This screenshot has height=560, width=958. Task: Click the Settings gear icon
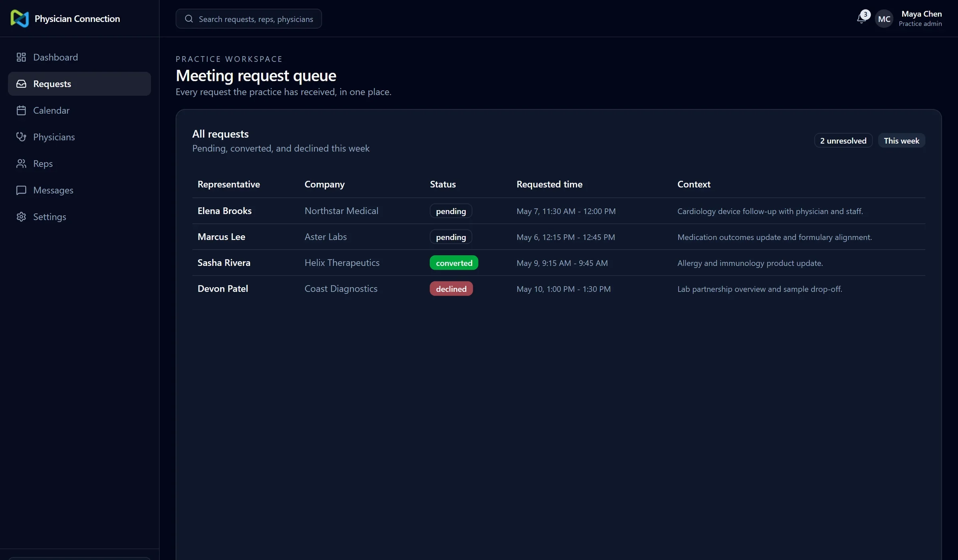point(21,217)
